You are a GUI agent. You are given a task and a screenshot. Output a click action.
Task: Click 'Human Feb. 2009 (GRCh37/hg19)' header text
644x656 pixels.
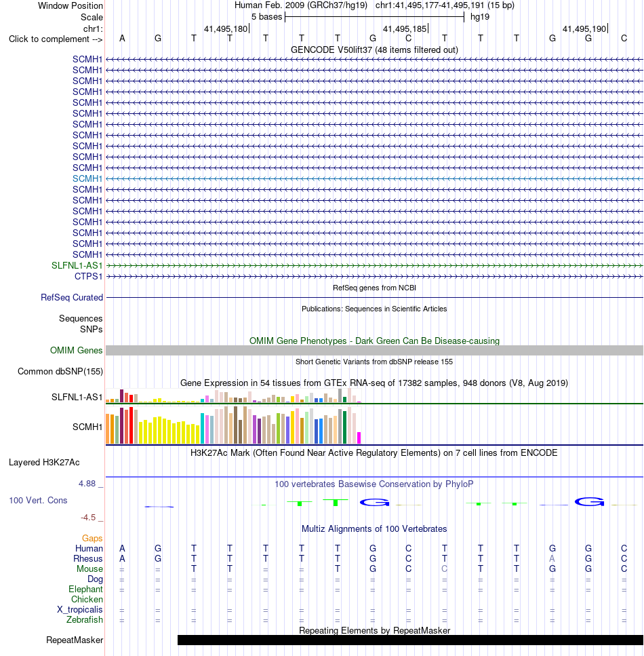coord(301,5)
